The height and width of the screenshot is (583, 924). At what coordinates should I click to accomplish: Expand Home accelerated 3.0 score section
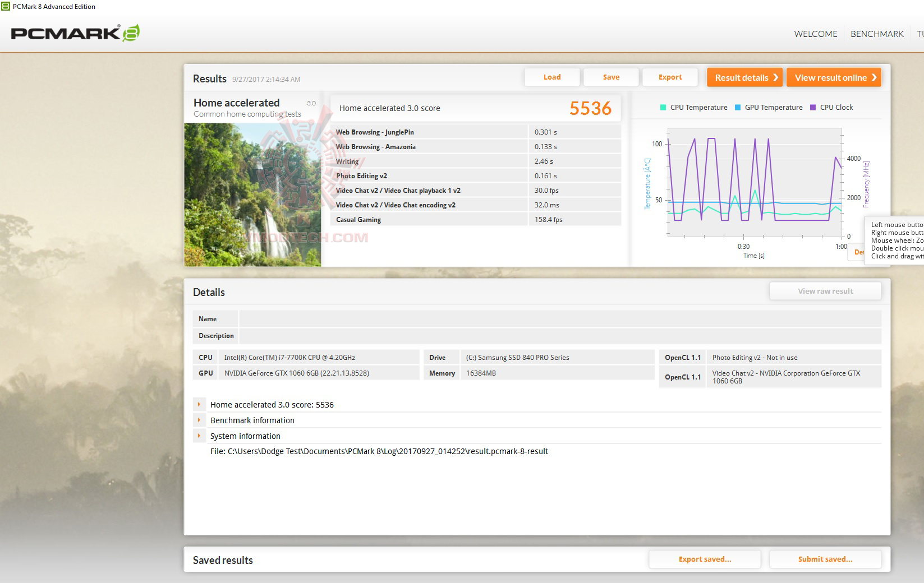tap(199, 404)
